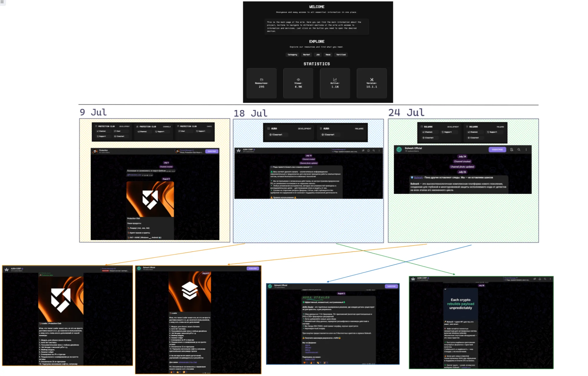Viewport: 588px width, 376px height.
Task: Click search icon in 18 Jul AURA CORP header
Action: (x=374, y=150)
